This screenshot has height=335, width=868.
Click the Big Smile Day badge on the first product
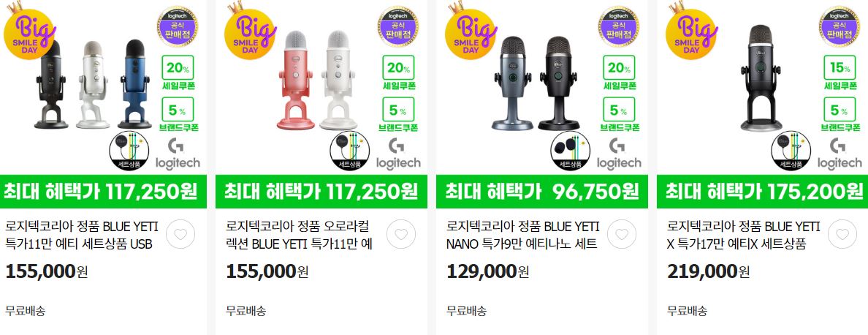[30, 32]
